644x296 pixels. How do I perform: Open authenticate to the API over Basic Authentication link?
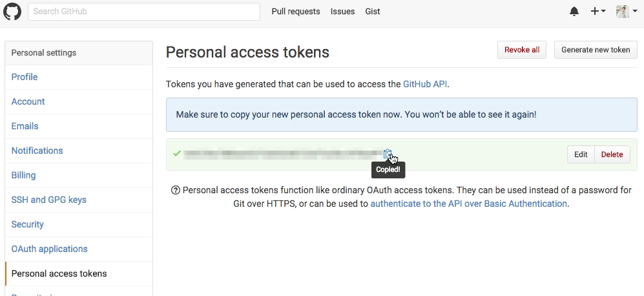click(x=468, y=204)
